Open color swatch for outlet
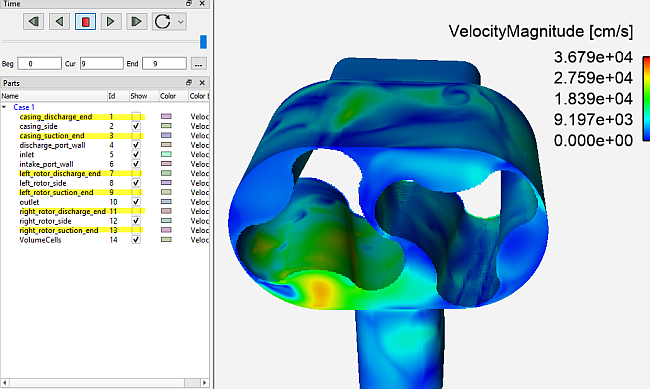Viewport: 650px width, 389px height. point(166,202)
